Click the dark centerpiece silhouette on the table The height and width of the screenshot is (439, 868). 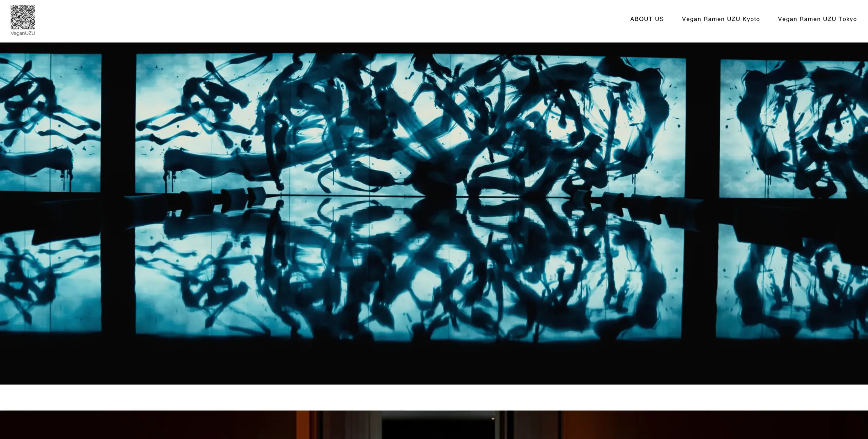coord(437,188)
